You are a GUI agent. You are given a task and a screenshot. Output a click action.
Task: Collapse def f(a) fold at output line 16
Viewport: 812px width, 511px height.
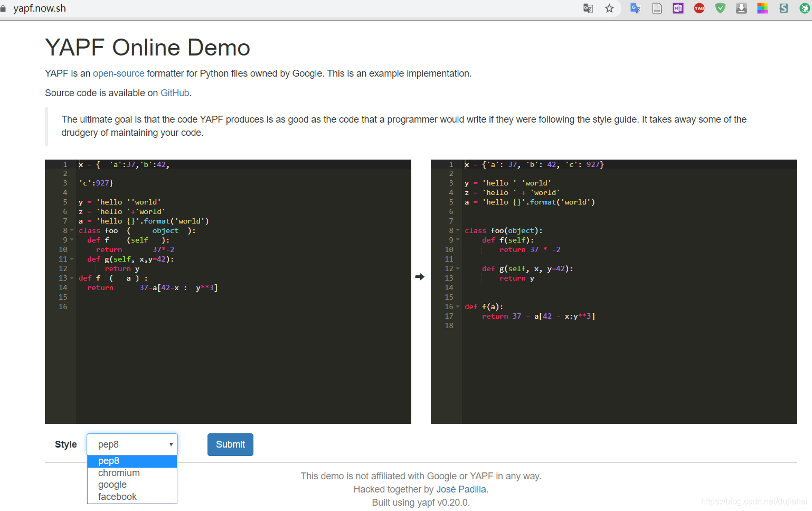click(x=458, y=306)
